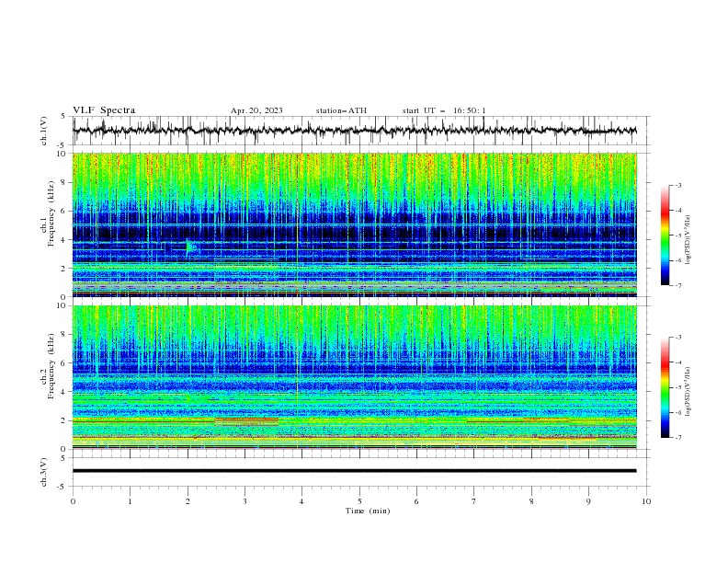Screen dimensions: 728x563
Task: Click the ch.1 colorbar log(PSD) label
Action: click(688, 240)
